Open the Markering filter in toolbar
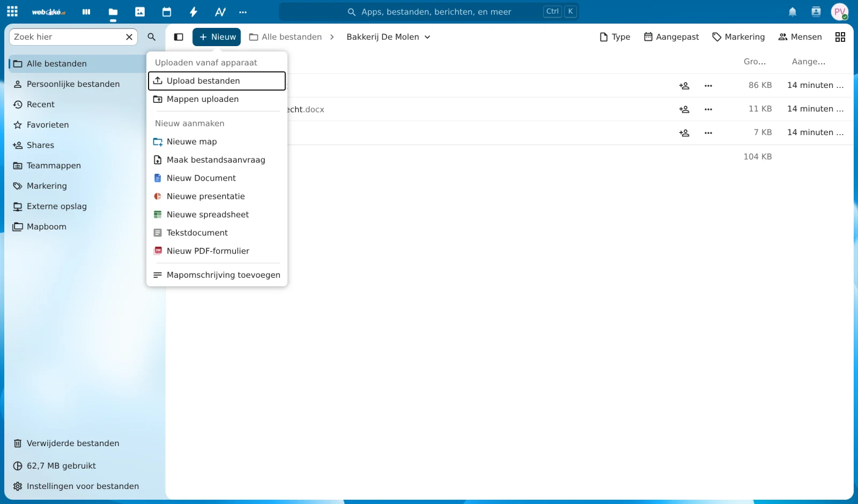The width and height of the screenshot is (858, 504). pos(738,37)
